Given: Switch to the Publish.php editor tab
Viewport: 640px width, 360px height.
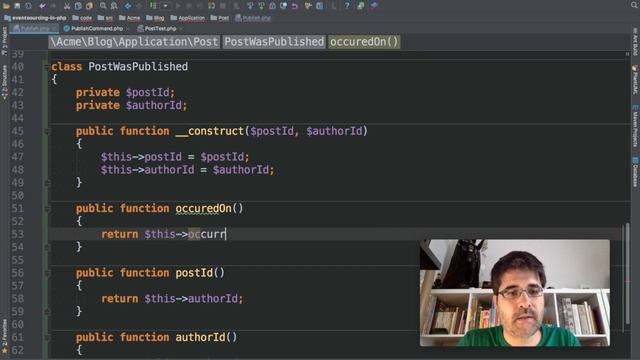Looking at the screenshot, I should pyautogui.click(x=34, y=29).
